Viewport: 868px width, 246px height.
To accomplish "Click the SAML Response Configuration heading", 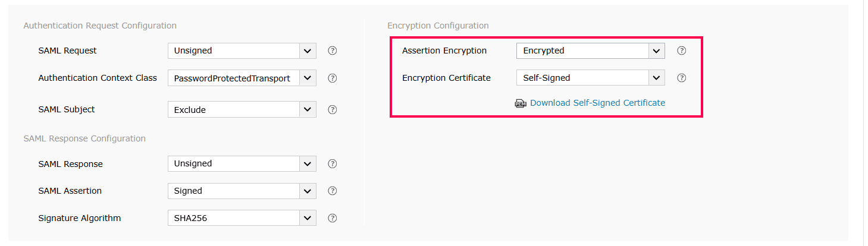I will pyautogui.click(x=84, y=138).
